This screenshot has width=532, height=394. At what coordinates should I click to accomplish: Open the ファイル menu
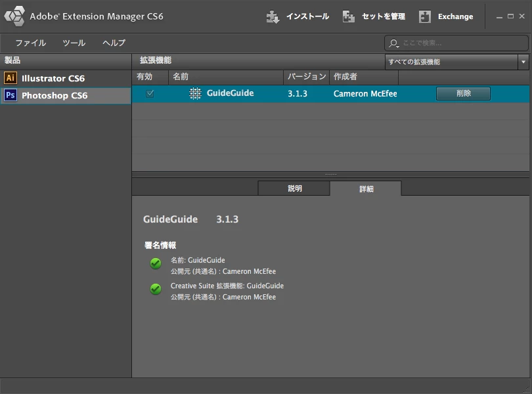(x=30, y=43)
